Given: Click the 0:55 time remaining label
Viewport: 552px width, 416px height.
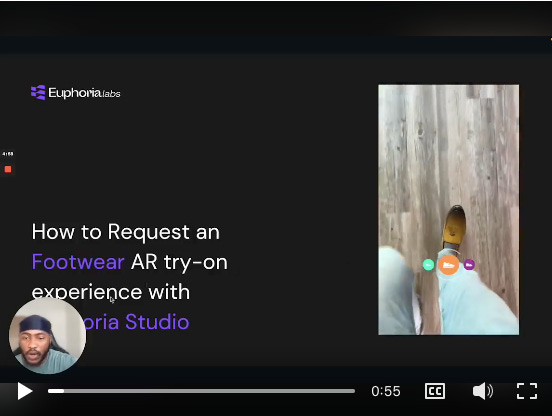Looking at the screenshot, I should point(386,391).
